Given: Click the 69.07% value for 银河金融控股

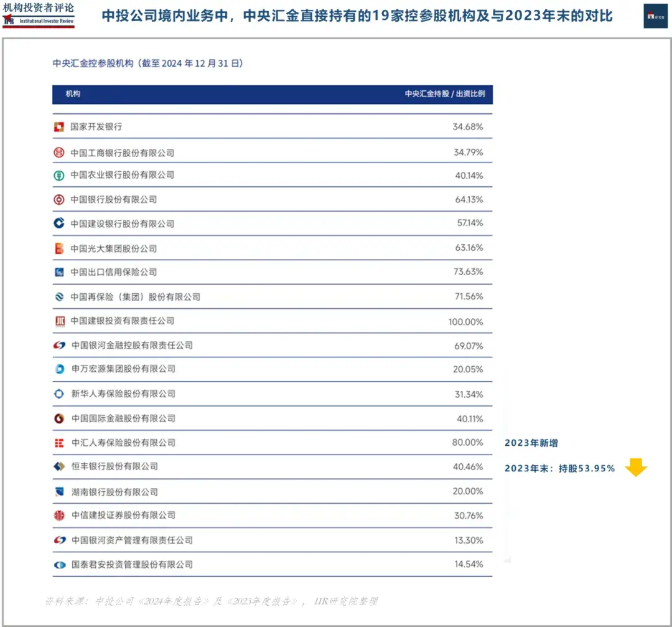Looking at the screenshot, I should (x=469, y=346).
